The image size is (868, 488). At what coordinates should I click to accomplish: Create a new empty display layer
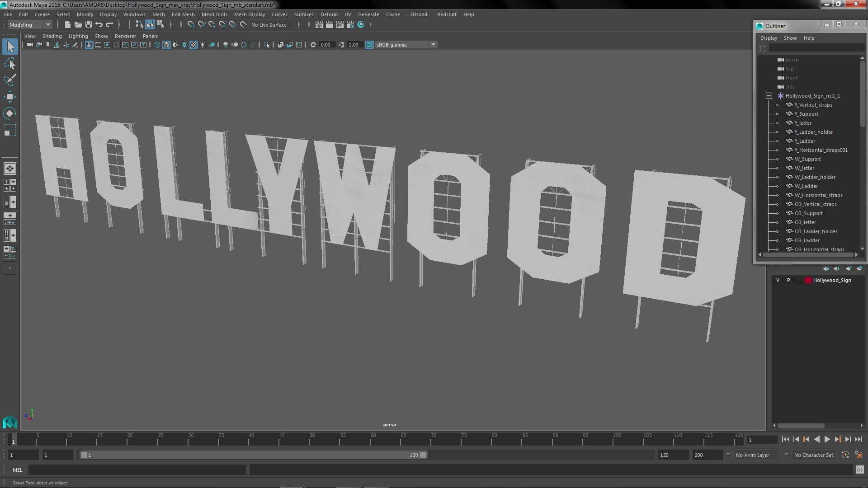point(849,268)
